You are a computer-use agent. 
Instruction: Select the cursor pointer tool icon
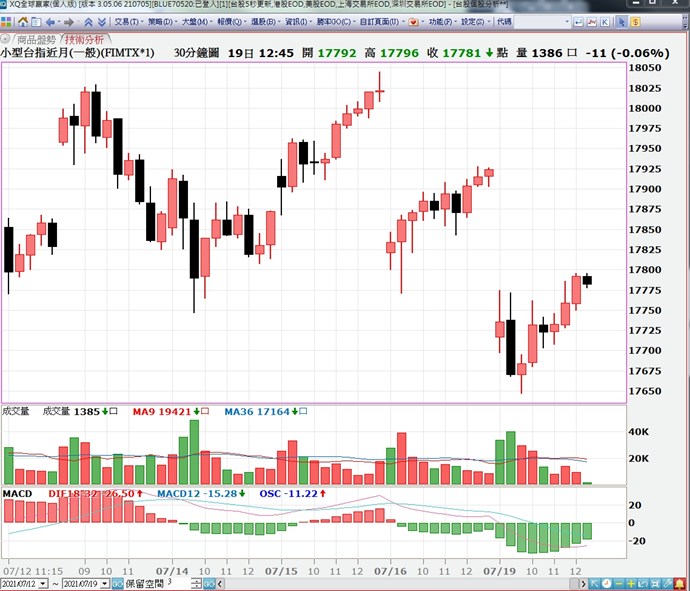click(621, 22)
